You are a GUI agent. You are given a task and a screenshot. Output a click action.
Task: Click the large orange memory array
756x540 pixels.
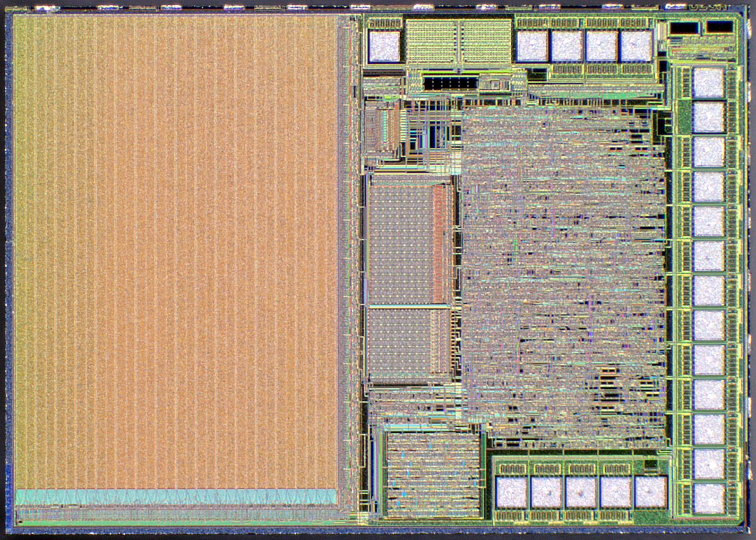(175, 250)
